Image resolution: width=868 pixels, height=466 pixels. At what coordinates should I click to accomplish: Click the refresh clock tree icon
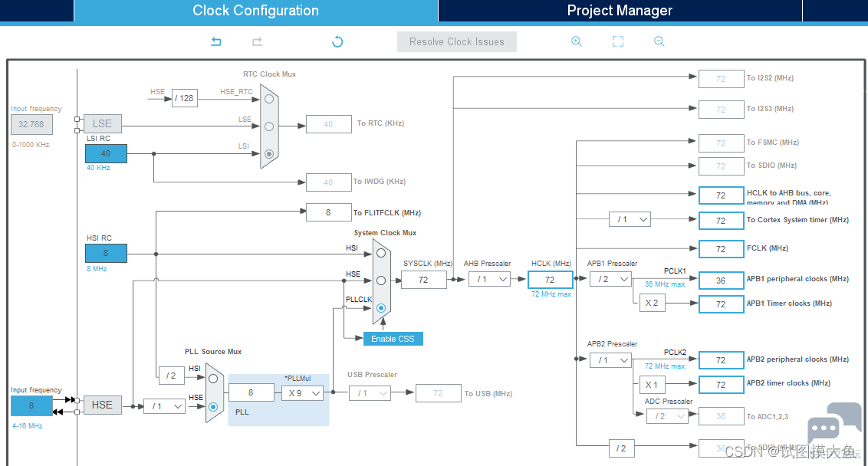coord(337,41)
